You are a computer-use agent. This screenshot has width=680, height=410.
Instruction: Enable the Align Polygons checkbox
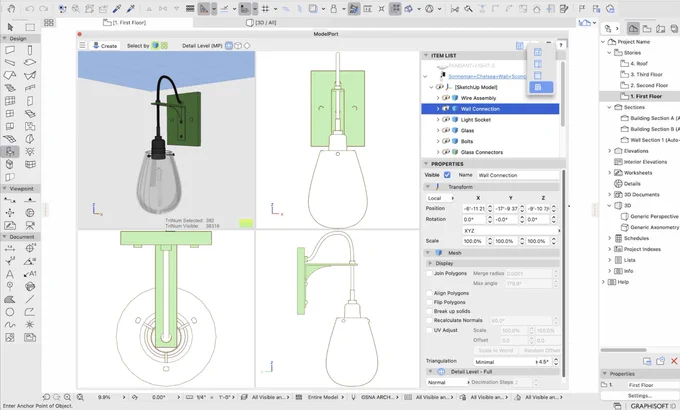coord(429,293)
